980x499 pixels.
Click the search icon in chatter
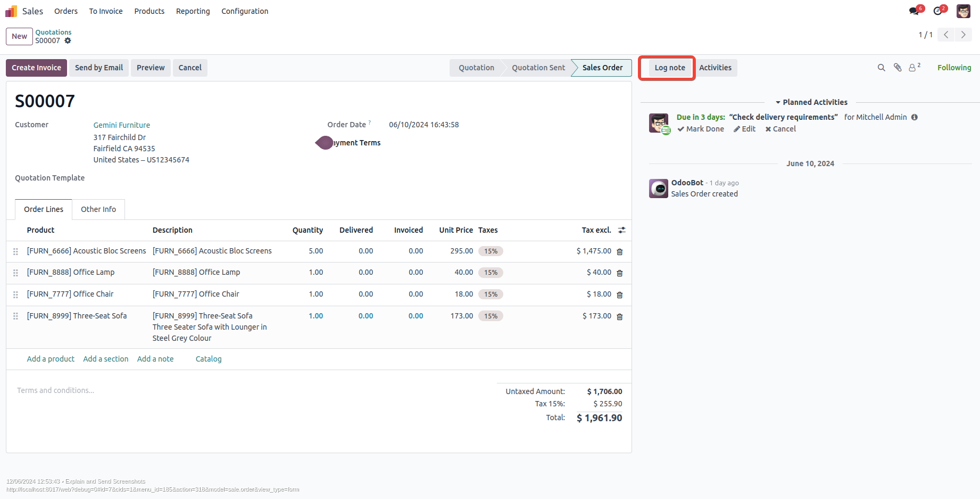coord(881,68)
